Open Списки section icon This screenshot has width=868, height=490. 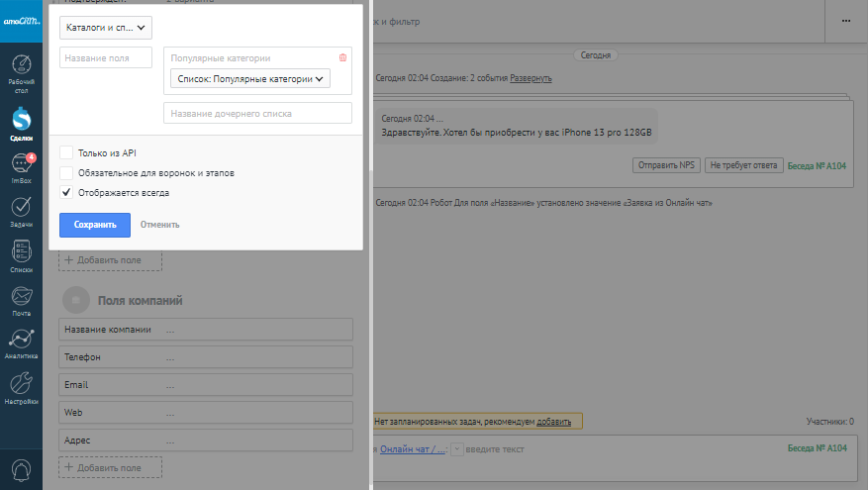tap(21, 256)
